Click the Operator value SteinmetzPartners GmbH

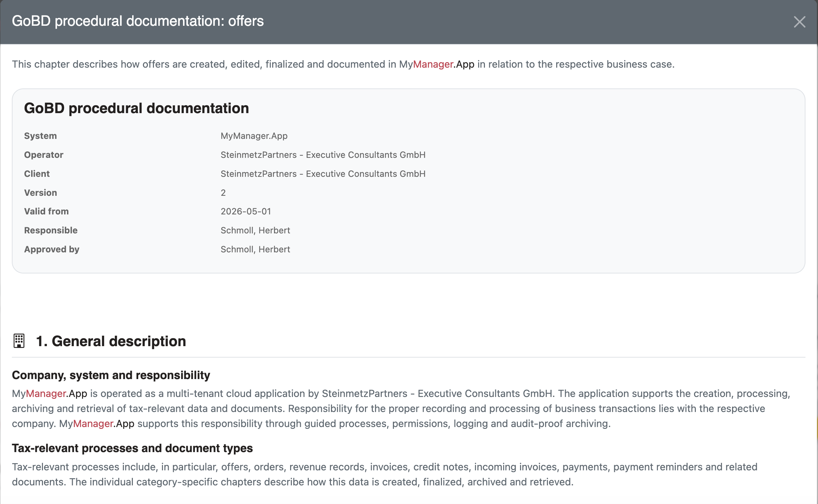click(323, 155)
